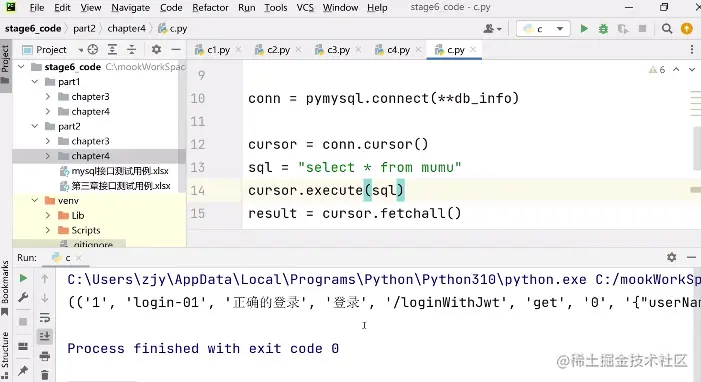This screenshot has height=382, width=701.
Task: Collapse the venv folder
Action: [x=35, y=200]
